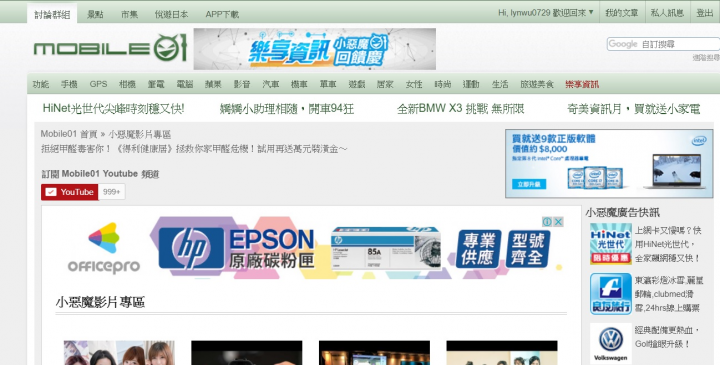Open the ad info icon on EPSON banner
720x365 pixels.
547,222
